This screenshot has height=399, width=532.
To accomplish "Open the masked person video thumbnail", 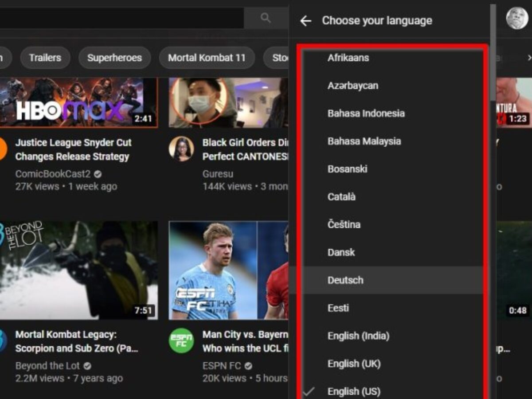I will 228,103.
